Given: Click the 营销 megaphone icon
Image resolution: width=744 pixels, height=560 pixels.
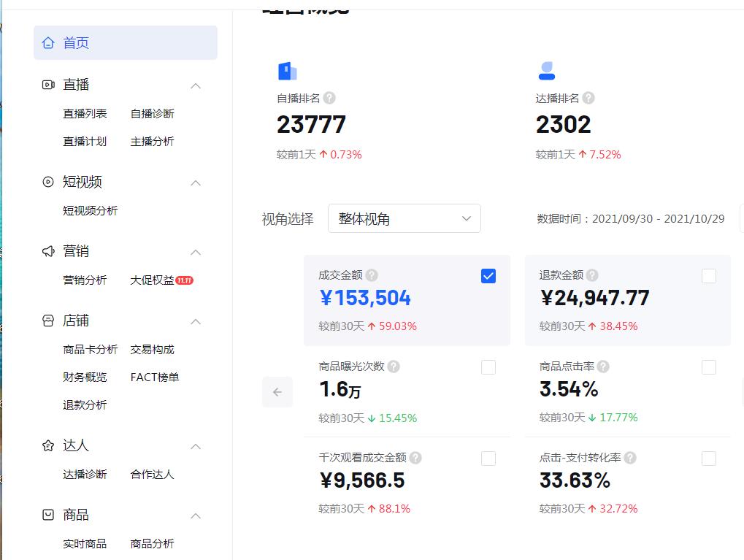Looking at the screenshot, I should (47, 251).
